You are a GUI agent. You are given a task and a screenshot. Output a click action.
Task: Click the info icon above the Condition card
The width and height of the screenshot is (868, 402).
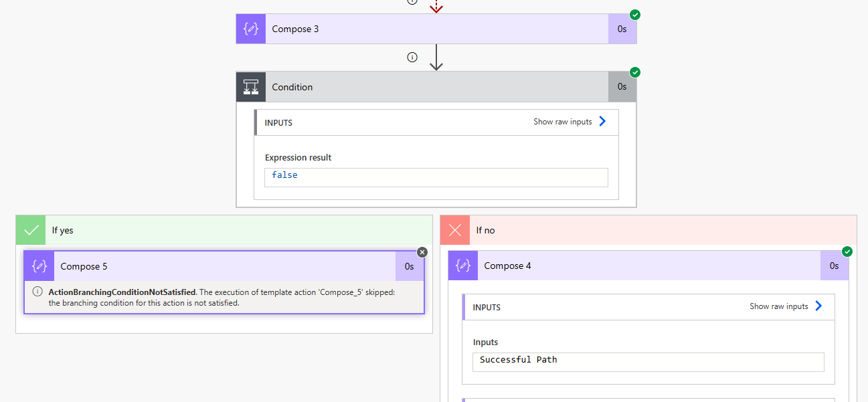click(412, 58)
